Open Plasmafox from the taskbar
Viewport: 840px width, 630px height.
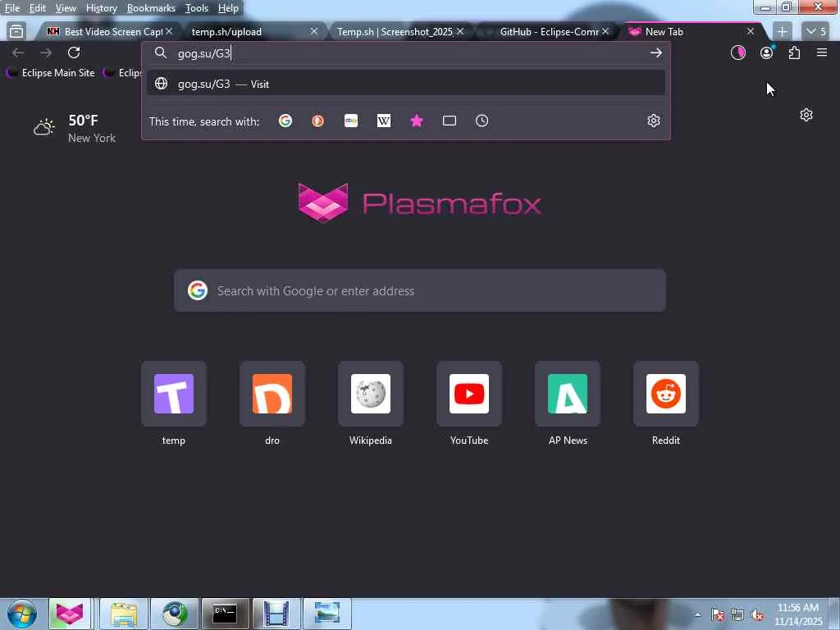coord(70,614)
